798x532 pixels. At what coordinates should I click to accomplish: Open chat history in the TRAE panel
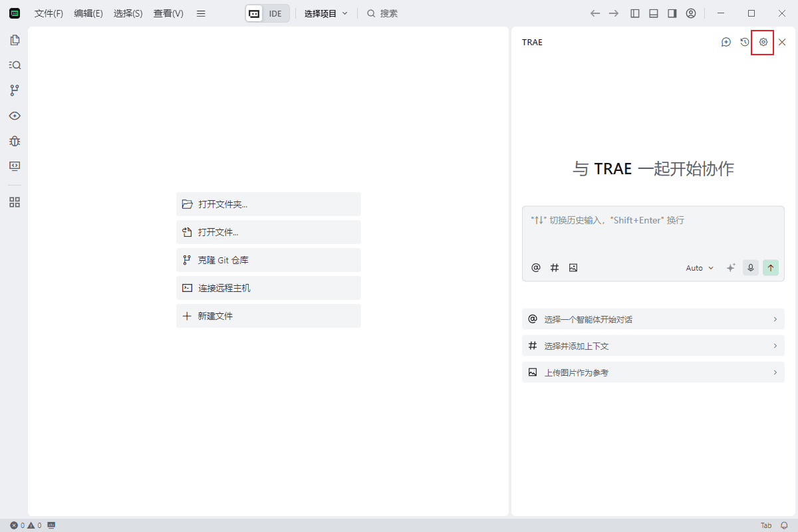(x=745, y=42)
